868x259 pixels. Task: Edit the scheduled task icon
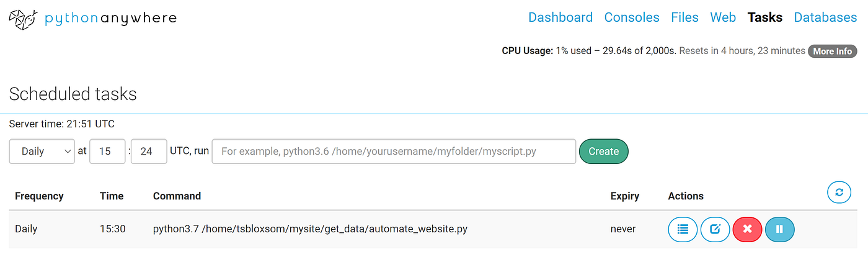click(715, 229)
